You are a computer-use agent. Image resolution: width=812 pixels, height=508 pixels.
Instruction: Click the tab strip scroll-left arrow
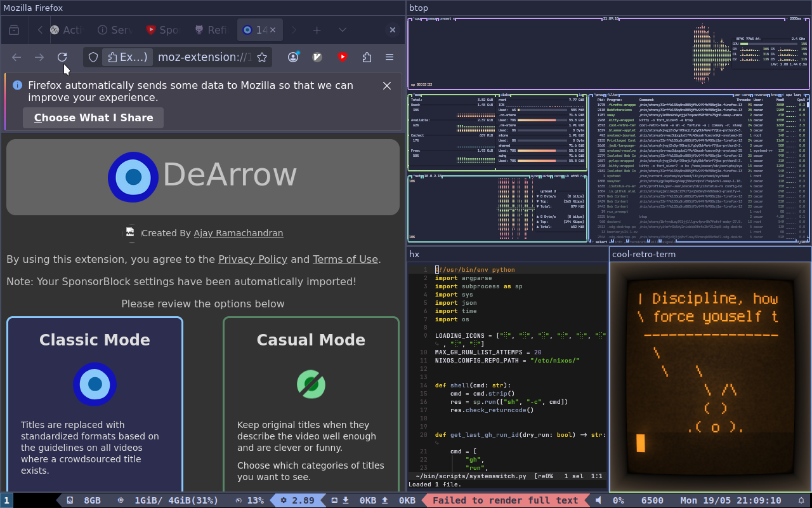coord(40,30)
